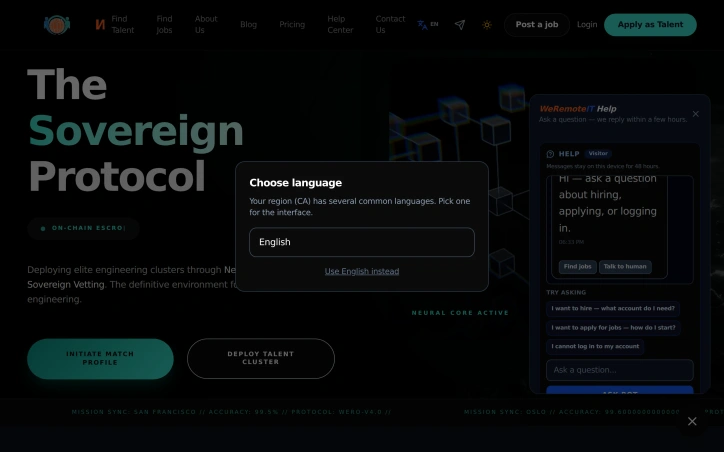Screen dimensions: 724x452
Task: Click the Visitor badge
Action: point(598,153)
